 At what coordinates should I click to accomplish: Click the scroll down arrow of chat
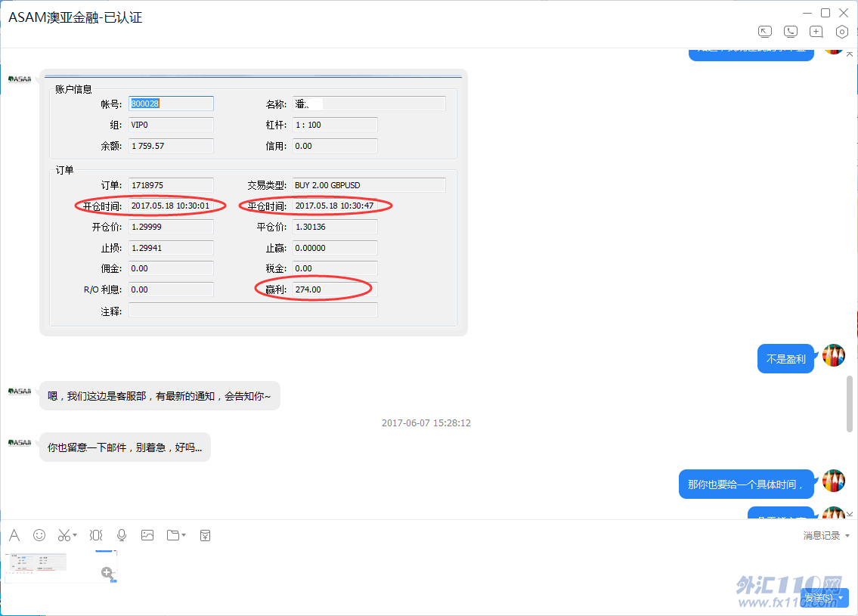849,514
